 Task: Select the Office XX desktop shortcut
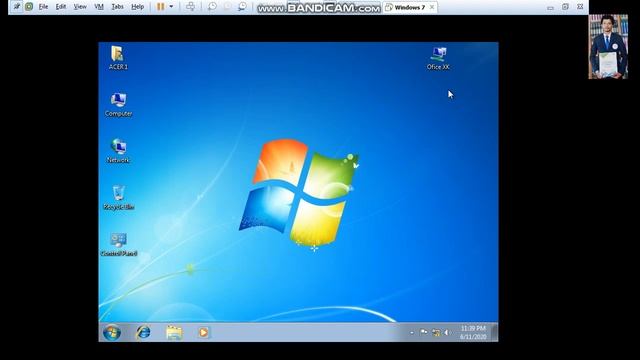click(x=438, y=58)
